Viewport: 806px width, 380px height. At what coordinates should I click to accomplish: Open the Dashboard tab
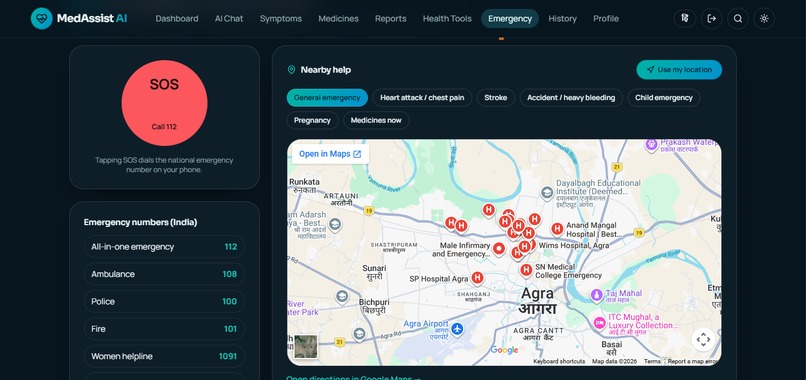pyautogui.click(x=177, y=19)
